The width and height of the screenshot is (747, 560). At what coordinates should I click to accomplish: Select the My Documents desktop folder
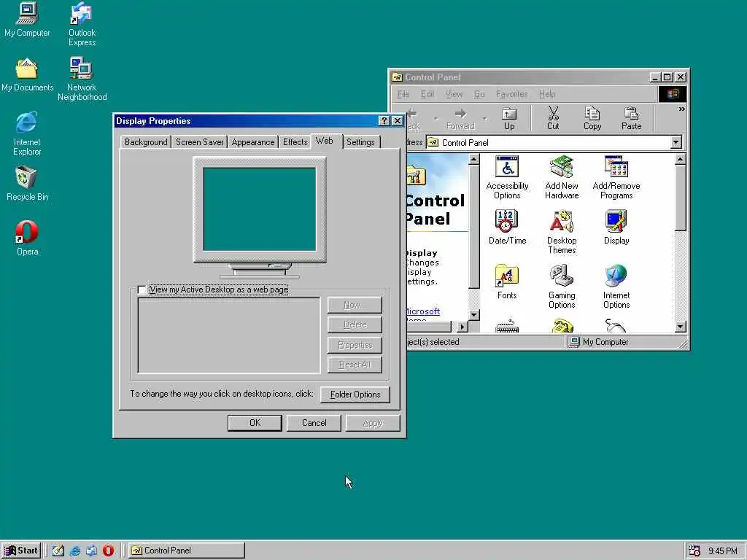pyautogui.click(x=27, y=75)
